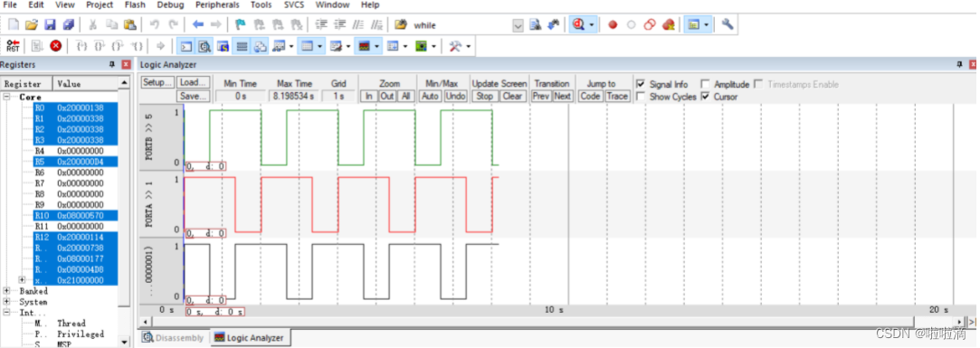Screen dimensions: 980x348
Task: Open the File menu
Action: coord(10,5)
